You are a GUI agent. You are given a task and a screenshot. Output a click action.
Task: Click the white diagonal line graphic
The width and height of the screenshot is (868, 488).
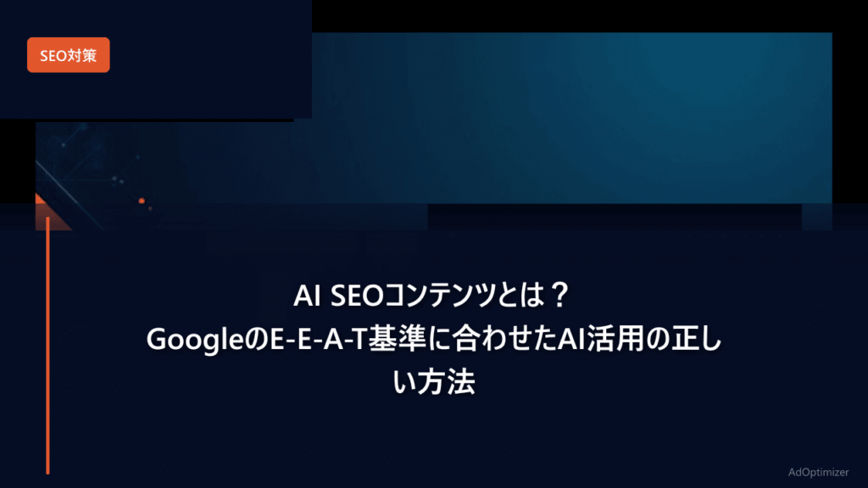(70, 194)
